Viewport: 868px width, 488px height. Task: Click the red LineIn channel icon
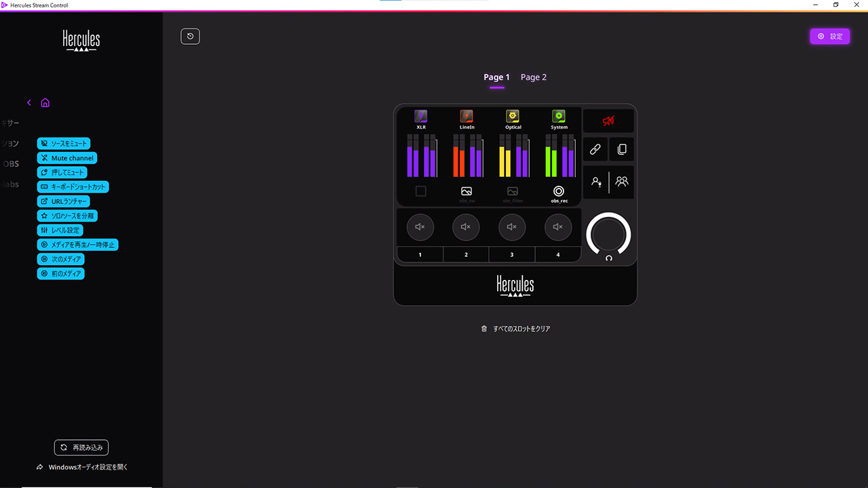pyautogui.click(x=467, y=116)
